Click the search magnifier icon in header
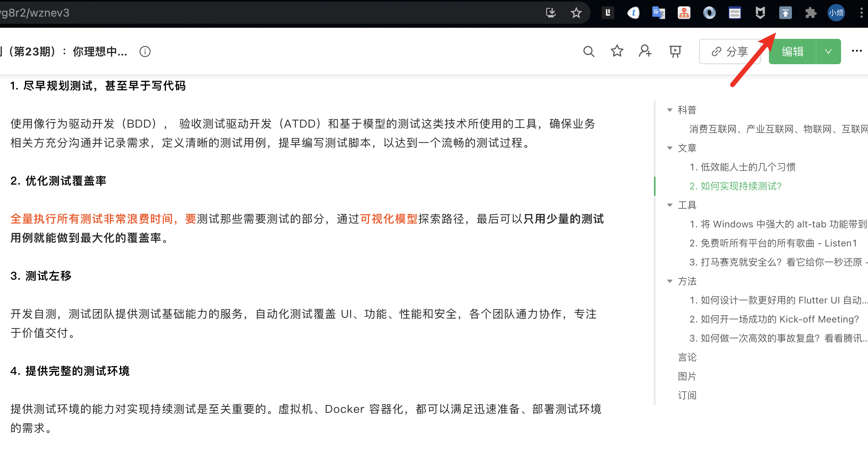The image size is (868, 458). point(589,52)
